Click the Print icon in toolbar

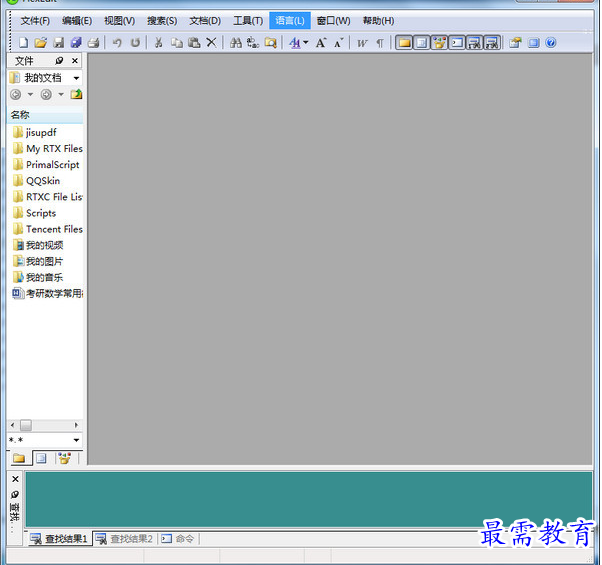tap(93, 43)
